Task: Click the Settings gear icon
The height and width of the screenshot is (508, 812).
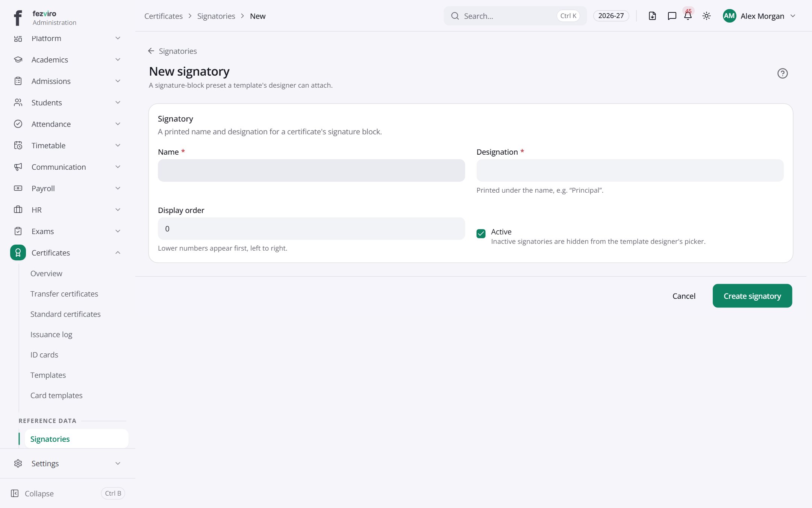Action: pyautogui.click(x=18, y=464)
